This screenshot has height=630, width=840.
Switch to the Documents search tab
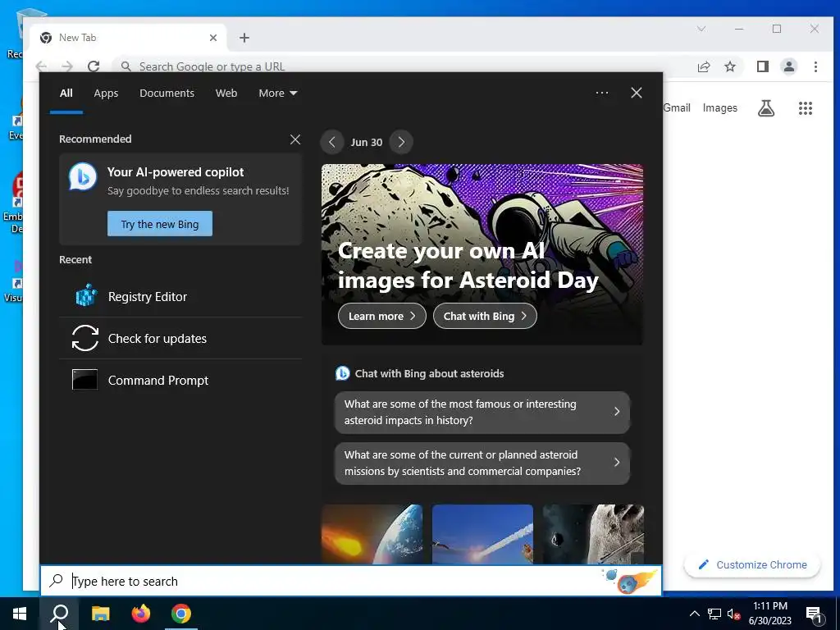pos(167,94)
